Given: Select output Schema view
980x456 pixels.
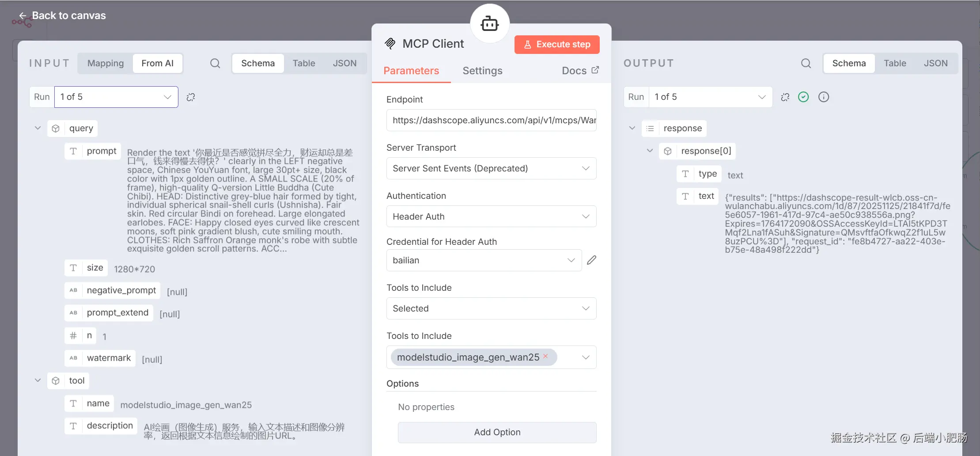Looking at the screenshot, I should (x=849, y=63).
